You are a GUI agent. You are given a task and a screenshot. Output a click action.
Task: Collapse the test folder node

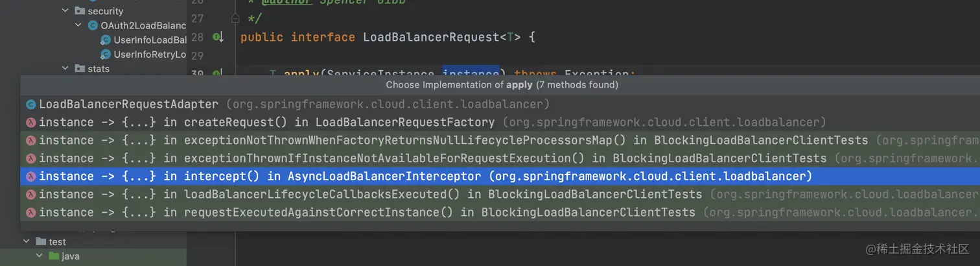pos(27,242)
